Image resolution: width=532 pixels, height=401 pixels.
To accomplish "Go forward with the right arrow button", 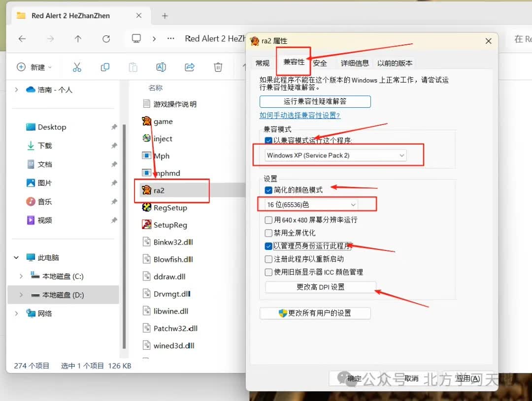I will coord(50,39).
